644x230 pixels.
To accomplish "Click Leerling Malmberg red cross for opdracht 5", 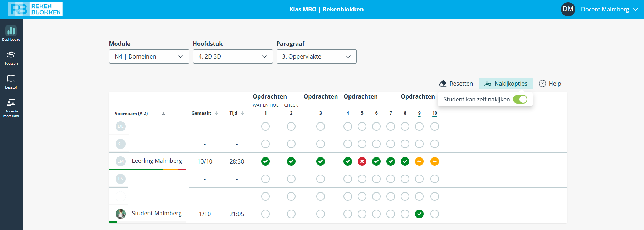I will (x=362, y=161).
